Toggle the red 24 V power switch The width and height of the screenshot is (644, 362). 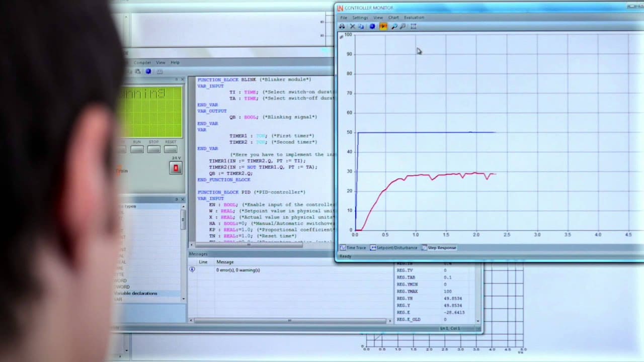[x=176, y=168]
